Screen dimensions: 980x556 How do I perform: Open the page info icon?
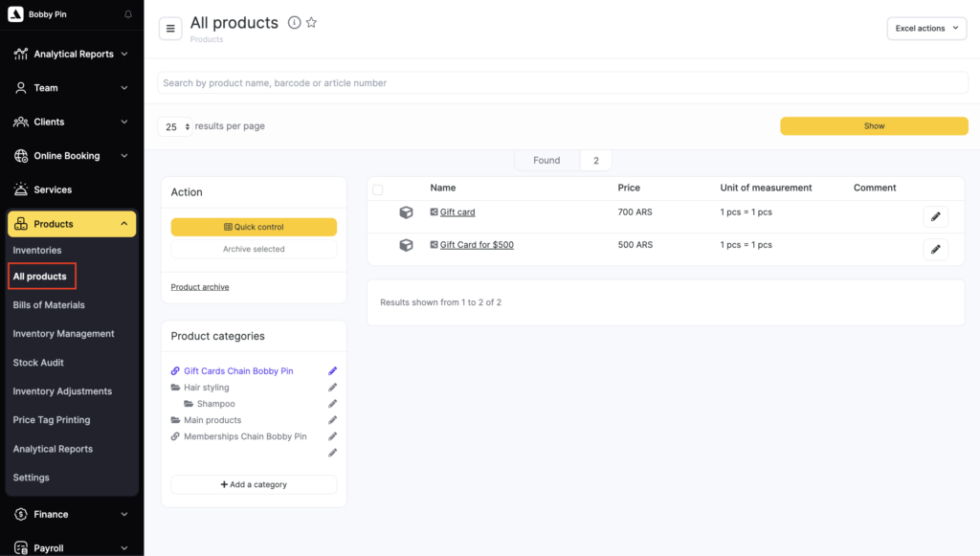coord(295,23)
